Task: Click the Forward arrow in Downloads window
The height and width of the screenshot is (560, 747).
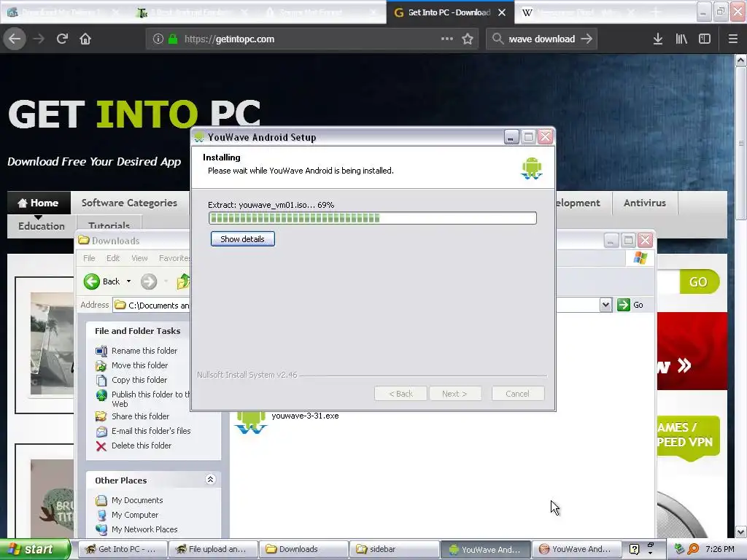Action: [x=149, y=281]
